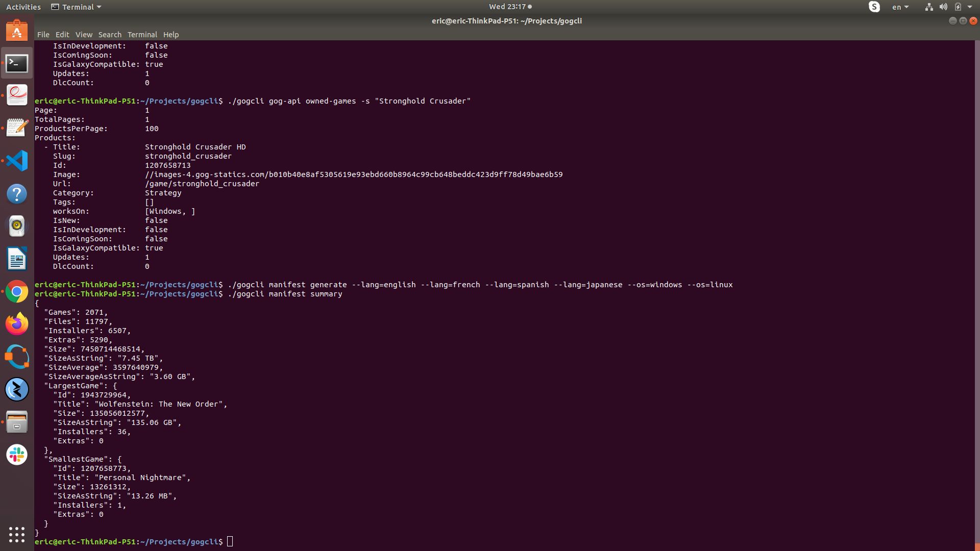Image resolution: width=980 pixels, height=551 pixels.
Task: Open the en keyboard language dropdown
Action: (900, 7)
